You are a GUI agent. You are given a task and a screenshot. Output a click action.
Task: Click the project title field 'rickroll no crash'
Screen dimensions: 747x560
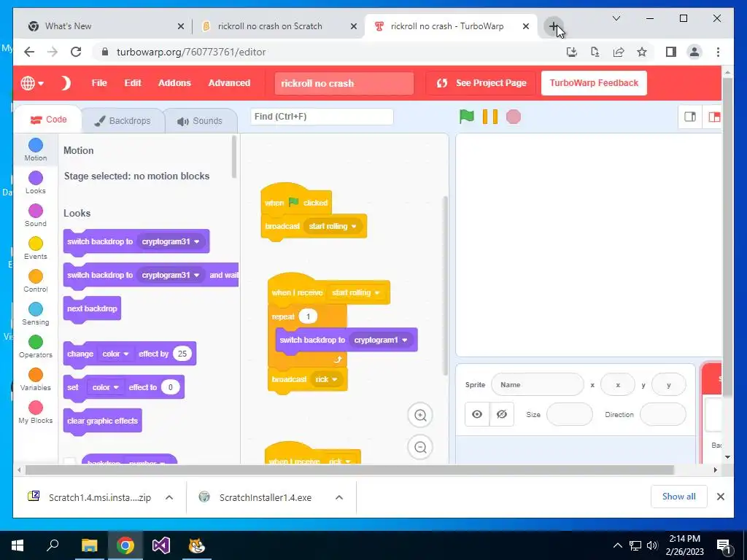(x=344, y=83)
